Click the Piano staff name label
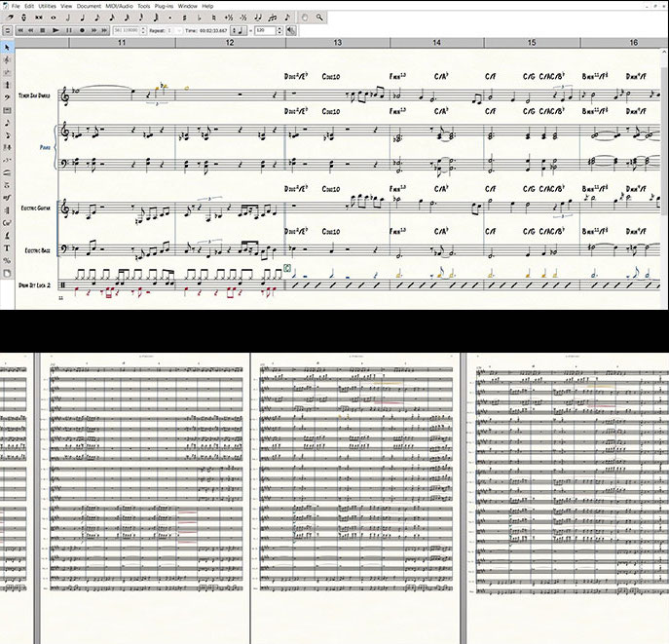The height and width of the screenshot is (644, 669). (45, 148)
